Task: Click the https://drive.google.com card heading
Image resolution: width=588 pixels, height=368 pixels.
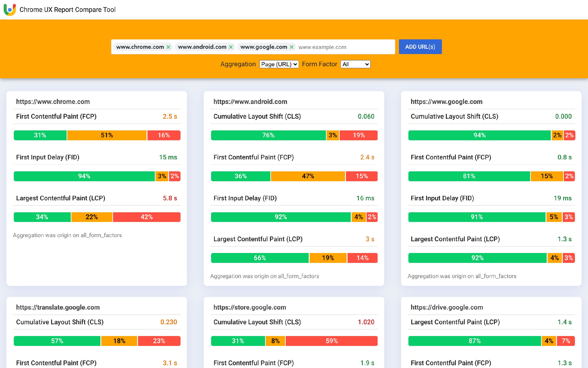Action: coord(447,308)
